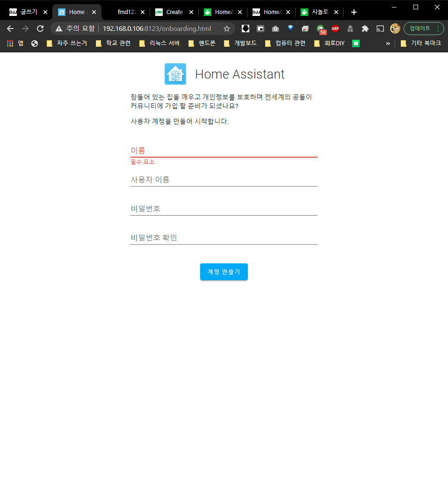448x486 pixels.
Task: Open the extensions puzzle piece menu
Action: [365, 29]
